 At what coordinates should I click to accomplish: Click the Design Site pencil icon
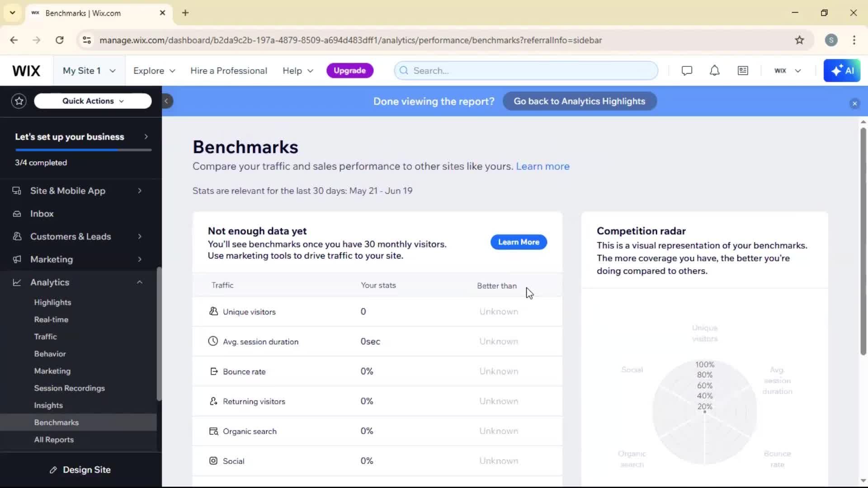click(53, 470)
